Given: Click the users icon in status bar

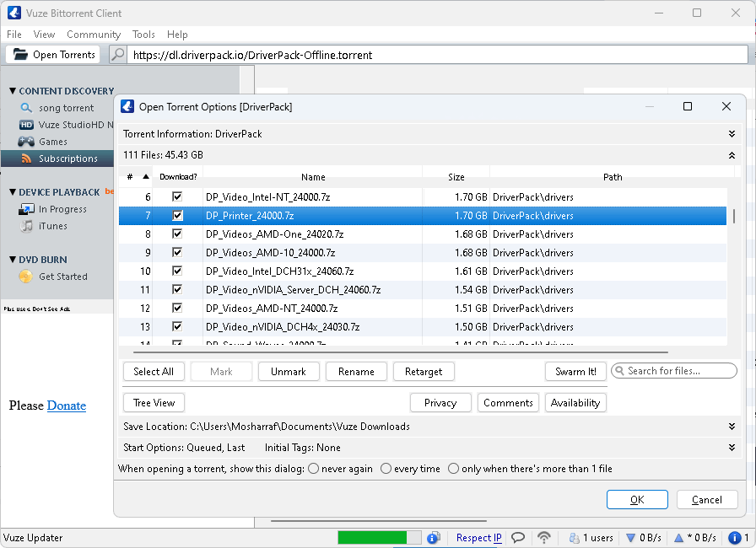Looking at the screenshot, I should click(x=575, y=538).
